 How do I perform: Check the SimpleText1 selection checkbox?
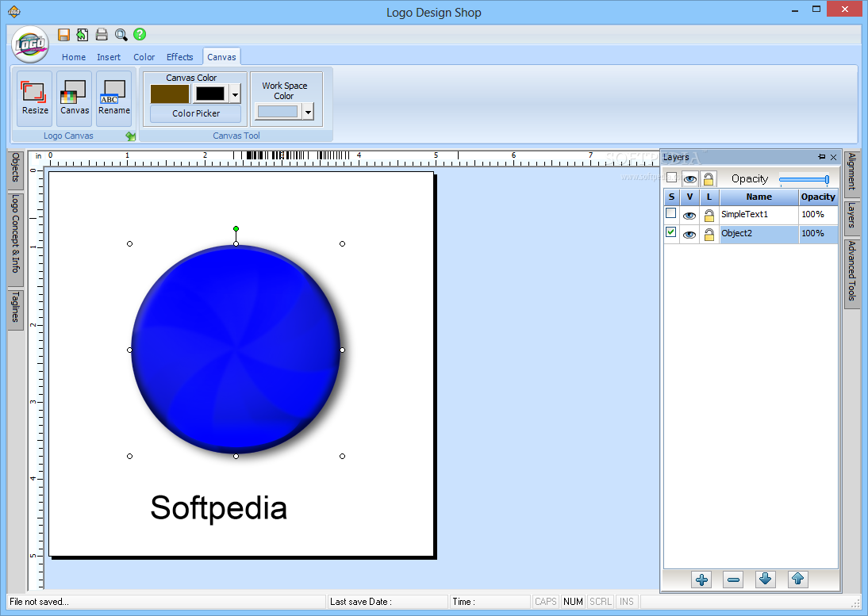pos(671,213)
